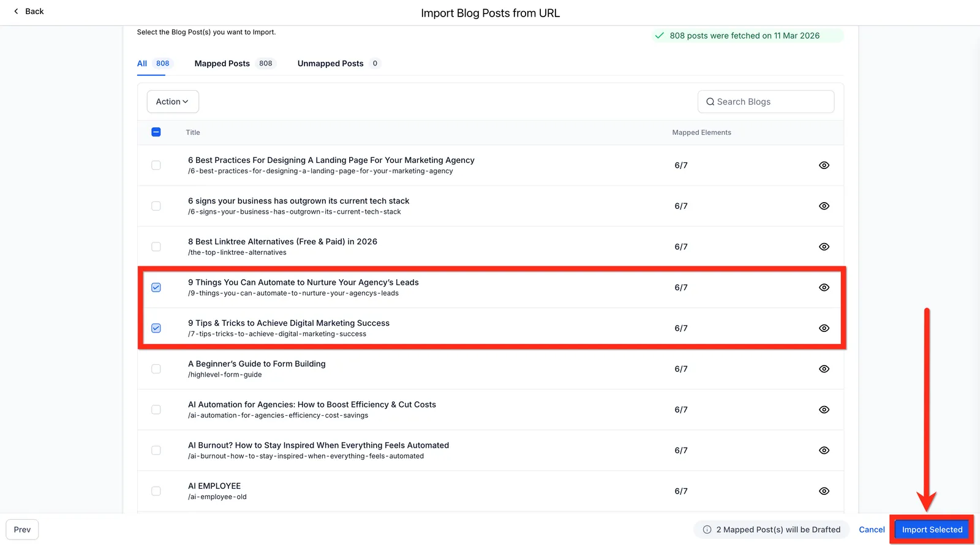The width and height of the screenshot is (980, 545).
Task: Open preview for 8 Best Linktree Alternatives
Action: pyautogui.click(x=824, y=247)
